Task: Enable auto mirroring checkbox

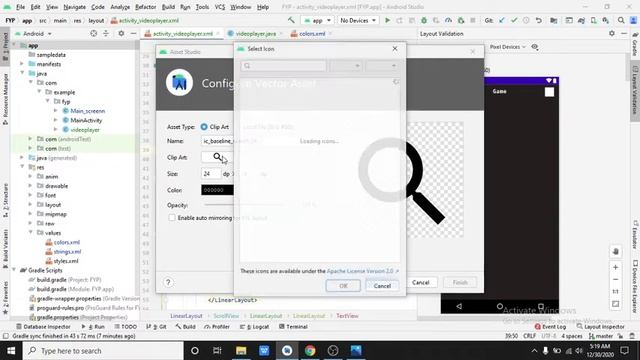Action: [172, 218]
